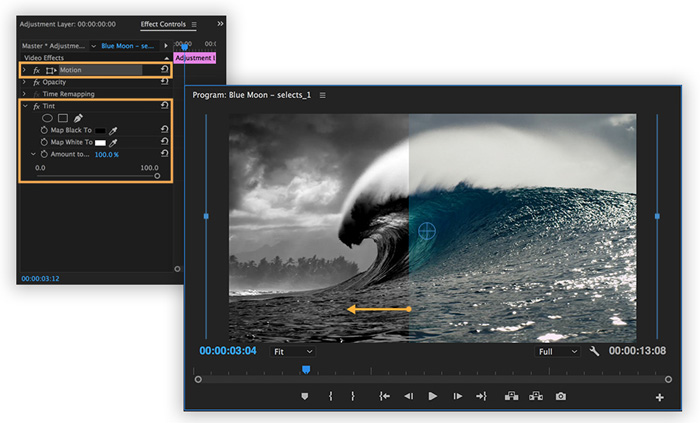
Task: Open the Fit zoom level dropdown
Action: point(292,352)
